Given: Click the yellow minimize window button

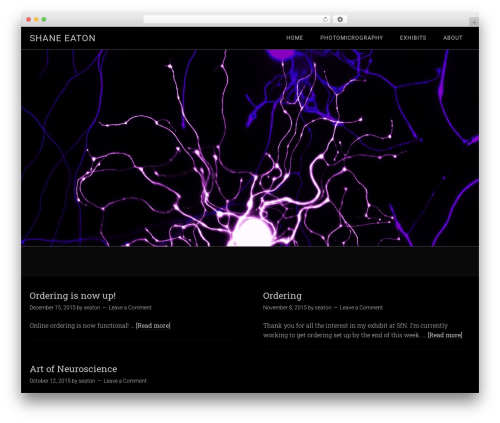Looking at the screenshot, I should (36, 20).
